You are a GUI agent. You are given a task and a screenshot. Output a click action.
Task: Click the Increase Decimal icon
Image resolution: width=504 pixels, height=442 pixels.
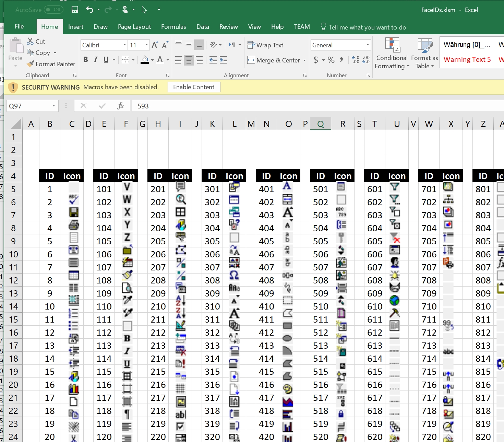[356, 60]
